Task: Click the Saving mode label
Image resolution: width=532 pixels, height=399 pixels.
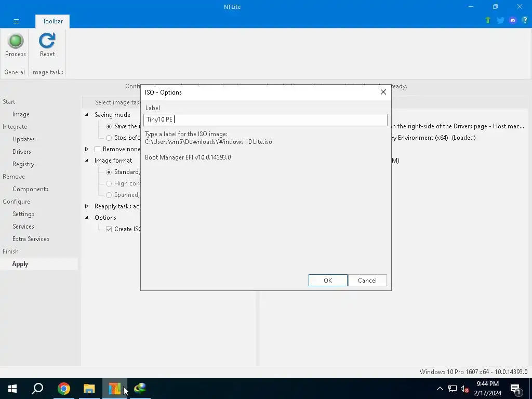Action: pyautogui.click(x=112, y=115)
